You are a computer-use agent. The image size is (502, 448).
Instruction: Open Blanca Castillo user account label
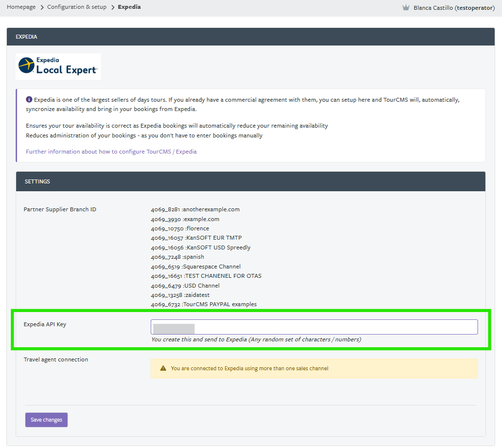pos(454,8)
